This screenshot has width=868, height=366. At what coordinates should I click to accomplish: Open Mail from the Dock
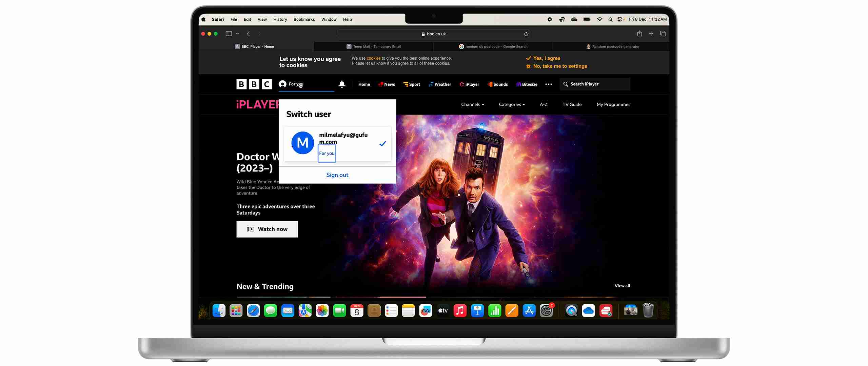point(288,310)
